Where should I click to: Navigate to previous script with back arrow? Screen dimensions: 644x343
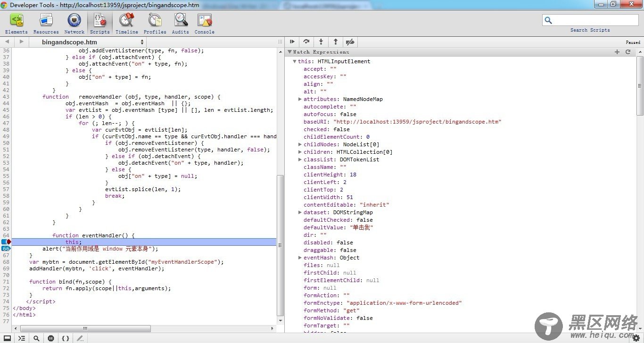[x=7, y=42]
